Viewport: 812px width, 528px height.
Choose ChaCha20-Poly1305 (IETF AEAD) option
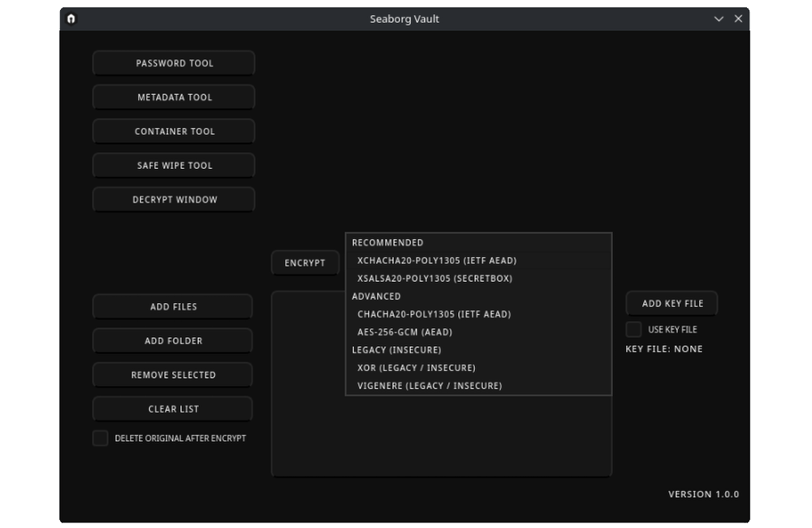click(x=478, y=314)
